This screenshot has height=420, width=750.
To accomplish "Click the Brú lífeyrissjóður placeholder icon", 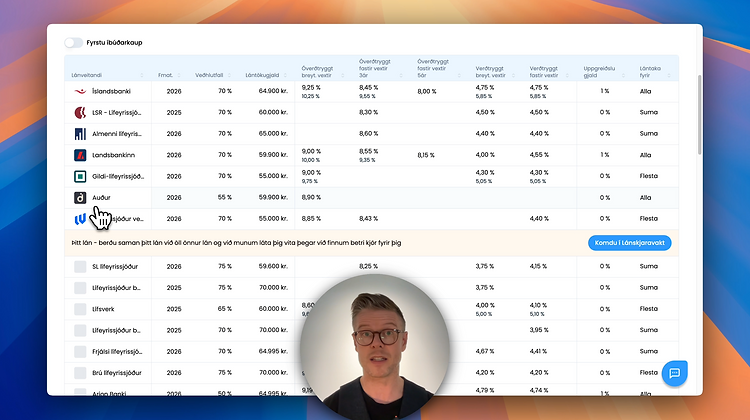I will coord(80,373).
